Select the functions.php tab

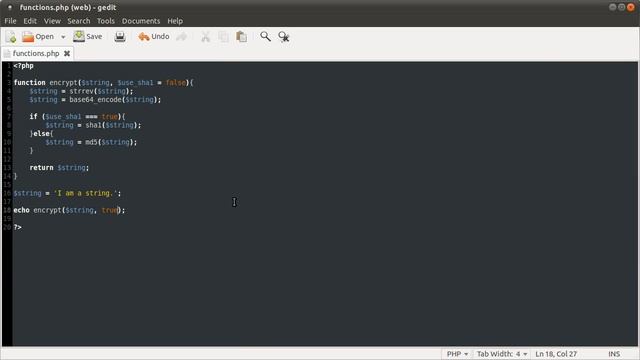click(x=36, y=53)
